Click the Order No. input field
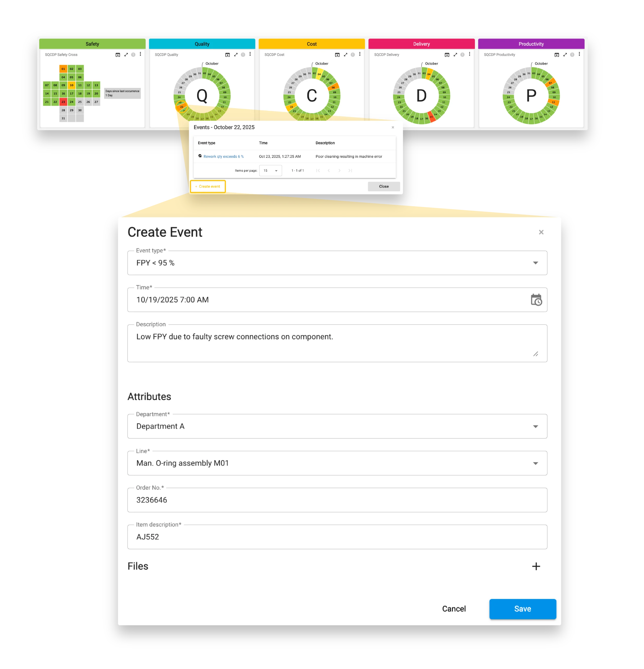Image resolution: width=644 pixels, height=669 pixels. point(337,500)
